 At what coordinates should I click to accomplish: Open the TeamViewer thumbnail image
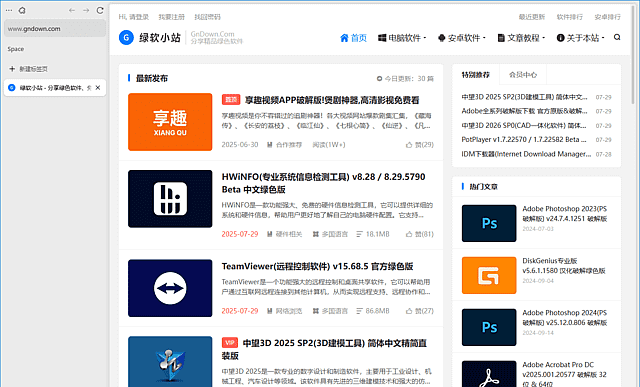point(170,288)
